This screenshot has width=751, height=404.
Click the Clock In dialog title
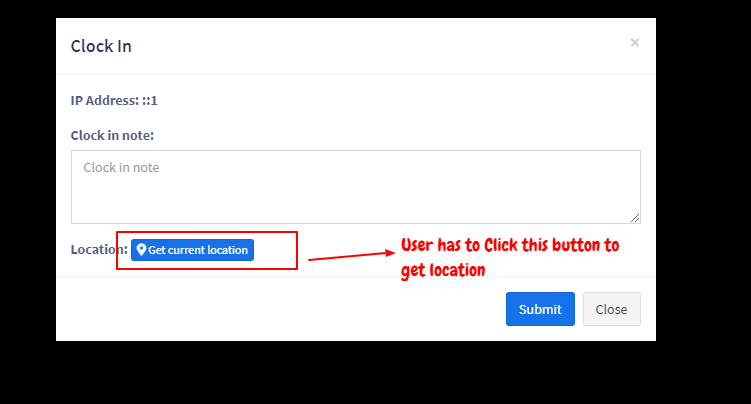[x=101, y=46]
